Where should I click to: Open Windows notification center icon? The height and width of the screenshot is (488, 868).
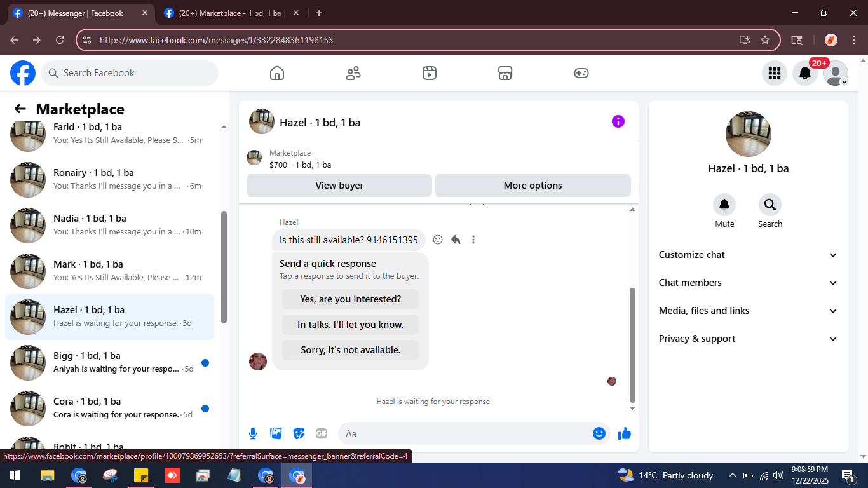848,475
